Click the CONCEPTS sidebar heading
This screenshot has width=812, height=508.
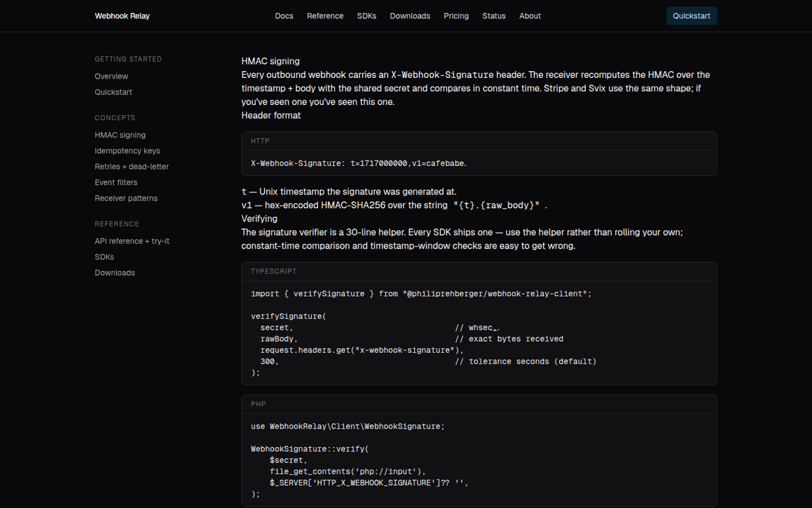pyautogui.click(x=115, y=118)
